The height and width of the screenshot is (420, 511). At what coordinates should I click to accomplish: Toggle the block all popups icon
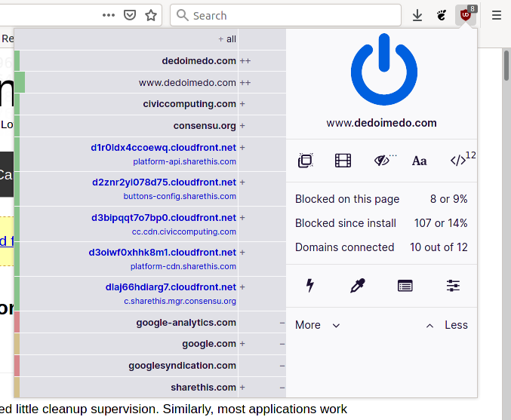coord(305,160)
